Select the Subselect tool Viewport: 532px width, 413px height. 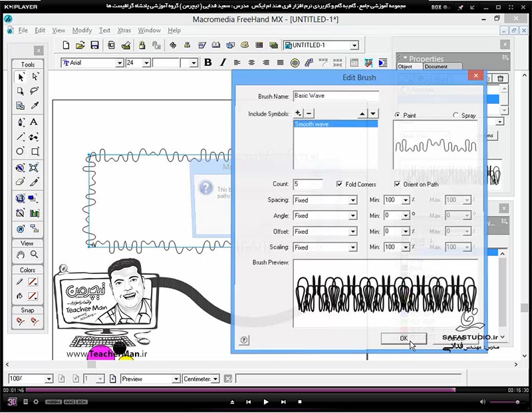[x=35, y=77]
